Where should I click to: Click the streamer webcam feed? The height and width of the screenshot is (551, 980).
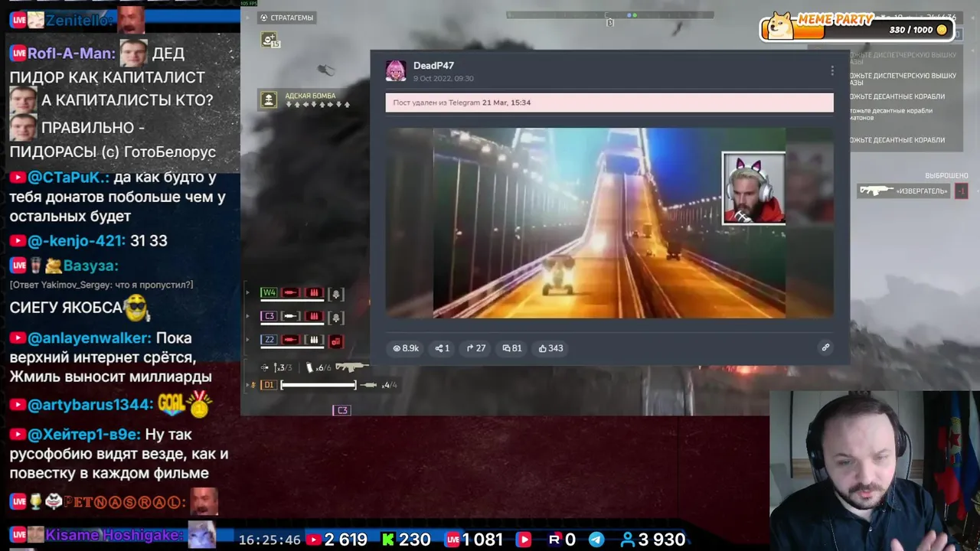click(874, 471)
